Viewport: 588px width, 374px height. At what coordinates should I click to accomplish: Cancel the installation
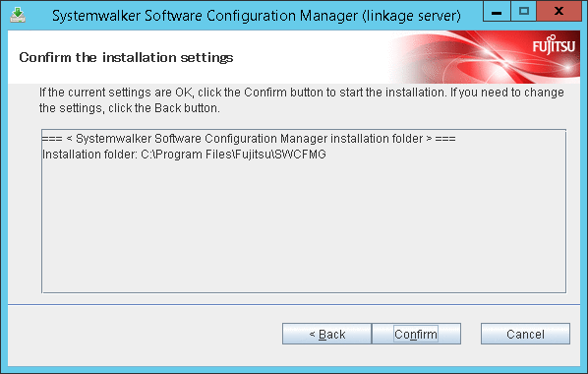pyautogui.click(x=525, y=334)
